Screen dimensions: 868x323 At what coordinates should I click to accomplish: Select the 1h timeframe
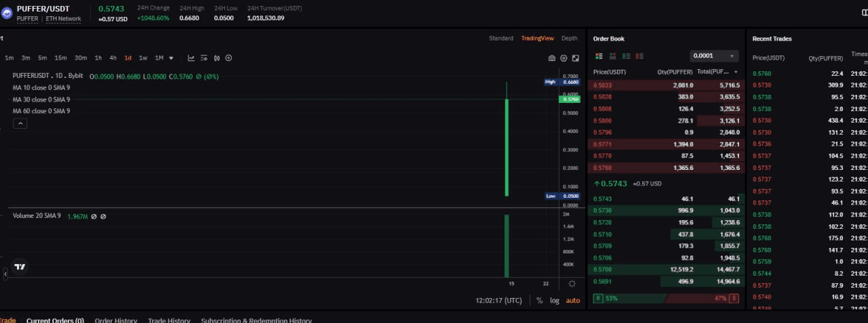98,58
